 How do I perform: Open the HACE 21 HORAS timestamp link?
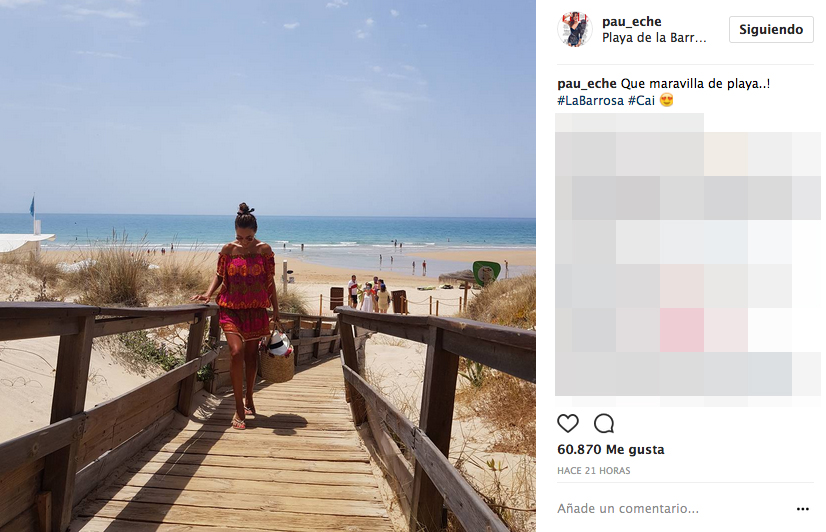point(594,470)
